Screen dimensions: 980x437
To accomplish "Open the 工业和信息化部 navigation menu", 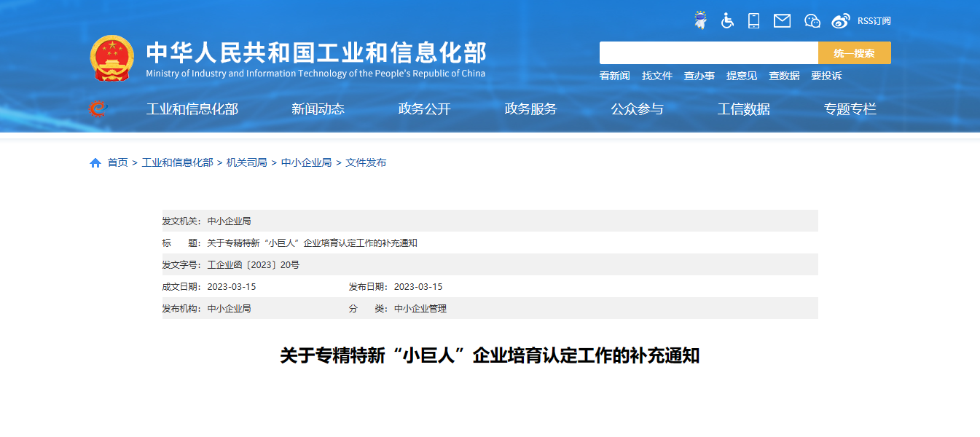I will (x=192, y=109).
